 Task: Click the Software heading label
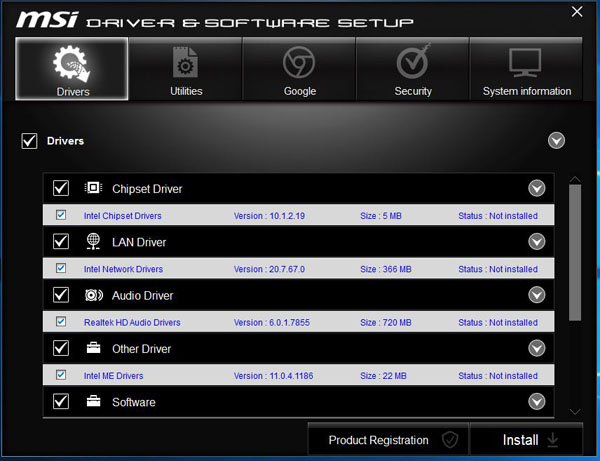(134, 402)
